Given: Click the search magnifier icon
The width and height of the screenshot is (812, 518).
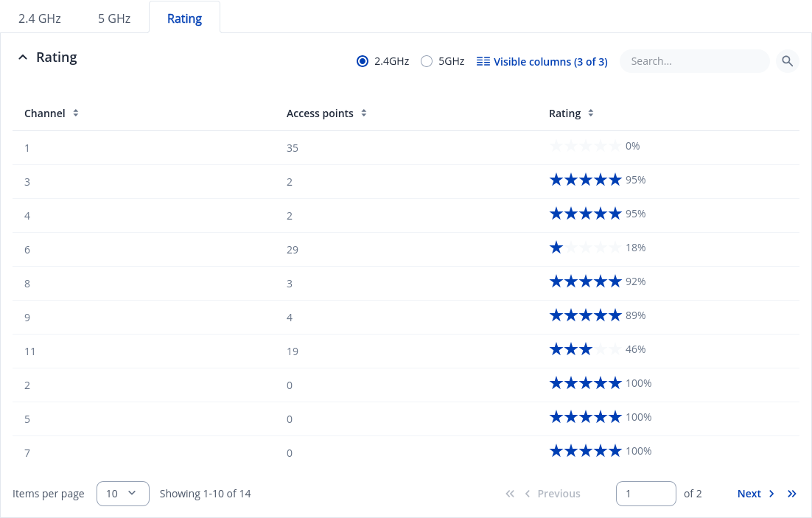Looking at the screenshot, I should pyautogui.click(x=787, y=61).
